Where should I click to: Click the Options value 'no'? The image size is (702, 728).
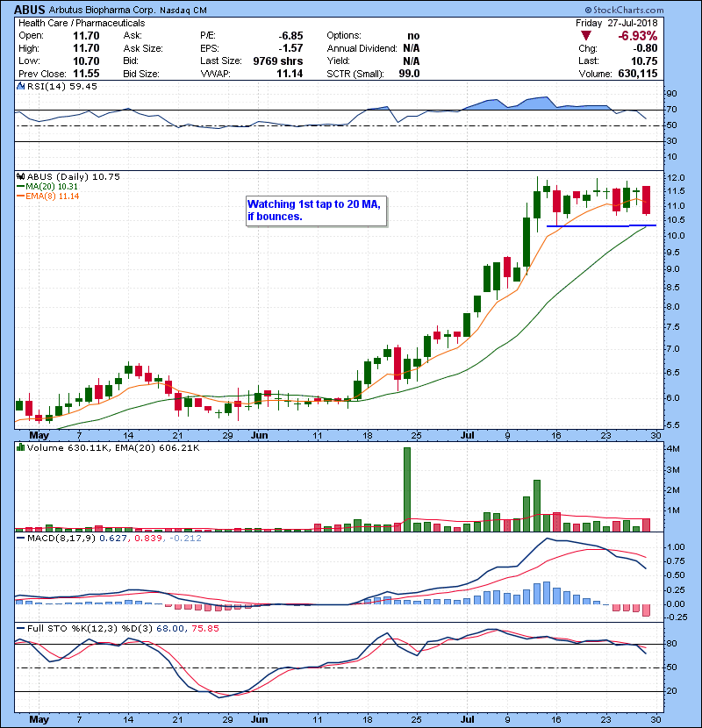(413, 36)
